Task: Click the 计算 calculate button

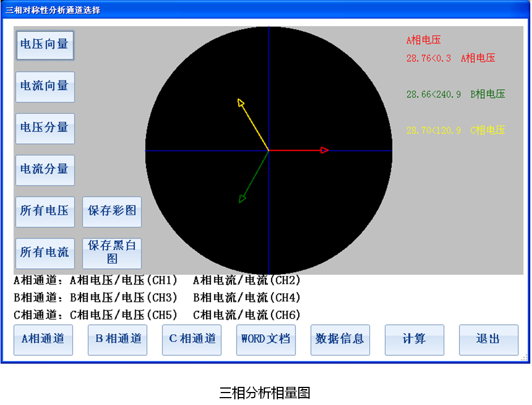Action: pyautogui.click(x=414, y=340)
